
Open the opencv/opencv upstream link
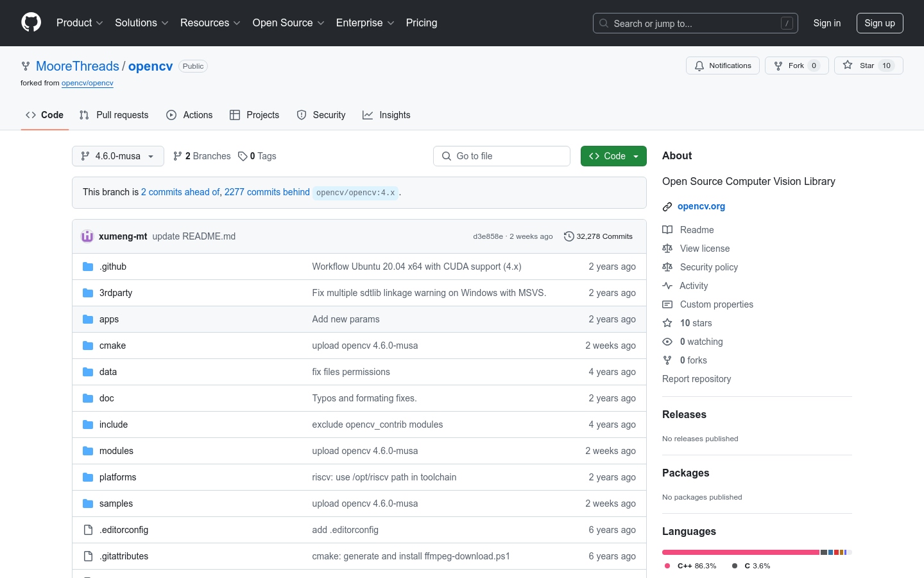(87, 83)
